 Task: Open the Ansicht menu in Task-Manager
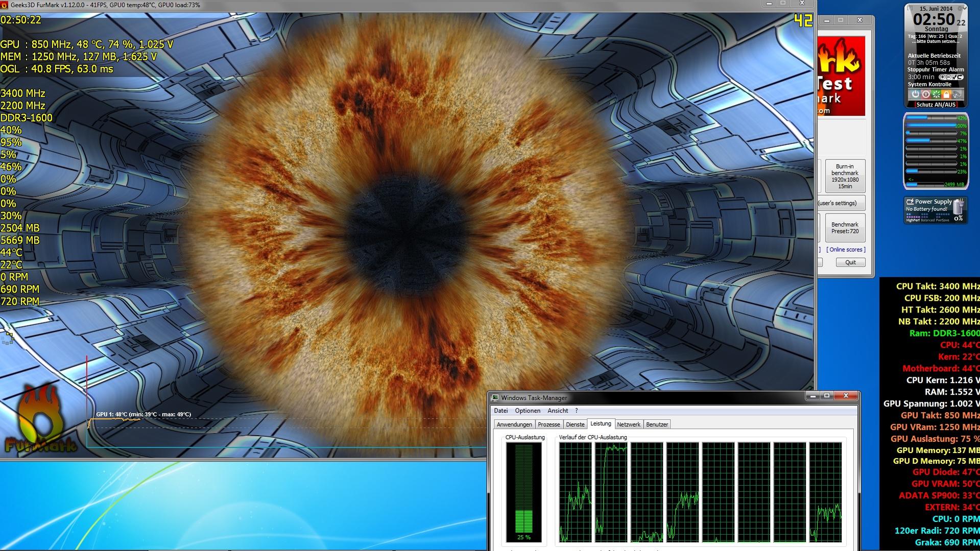coord(558,411)
